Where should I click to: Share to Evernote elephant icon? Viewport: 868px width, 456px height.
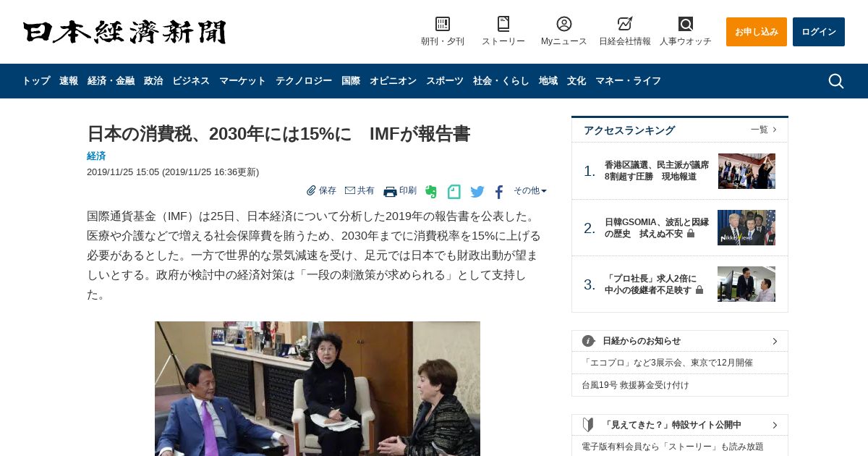pyautogui.click(x=431, y=192)
